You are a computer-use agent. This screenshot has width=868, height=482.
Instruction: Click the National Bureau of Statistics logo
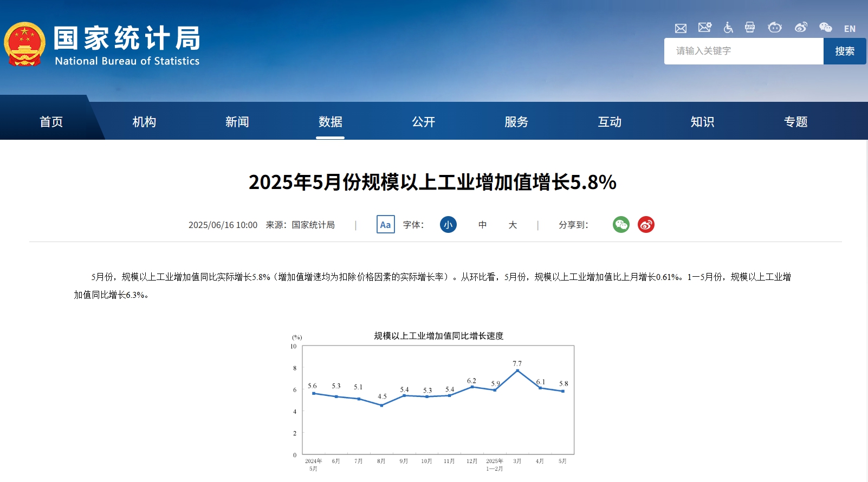102,45
